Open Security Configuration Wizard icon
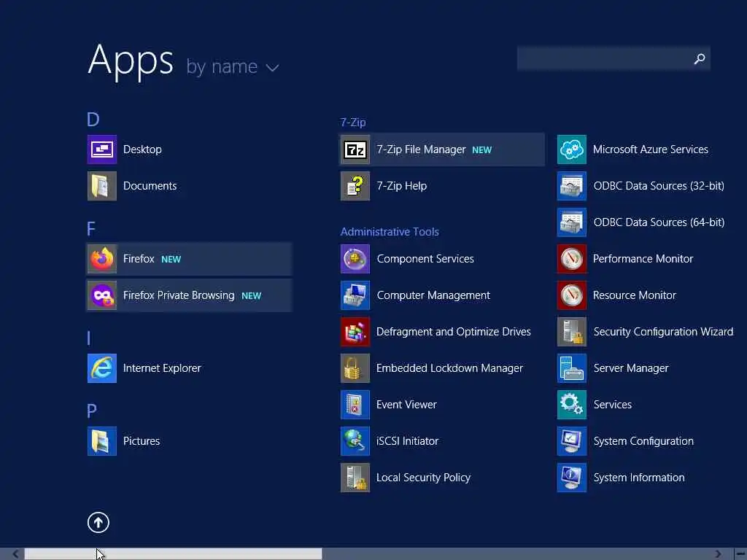 point(572,332)
